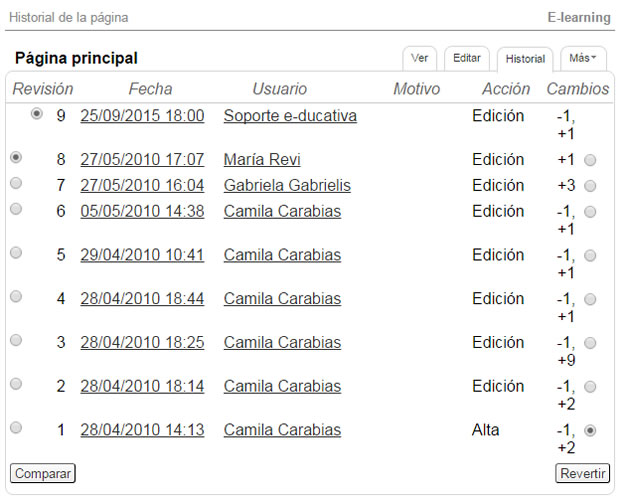Open the Historial tab

[525, 59]
